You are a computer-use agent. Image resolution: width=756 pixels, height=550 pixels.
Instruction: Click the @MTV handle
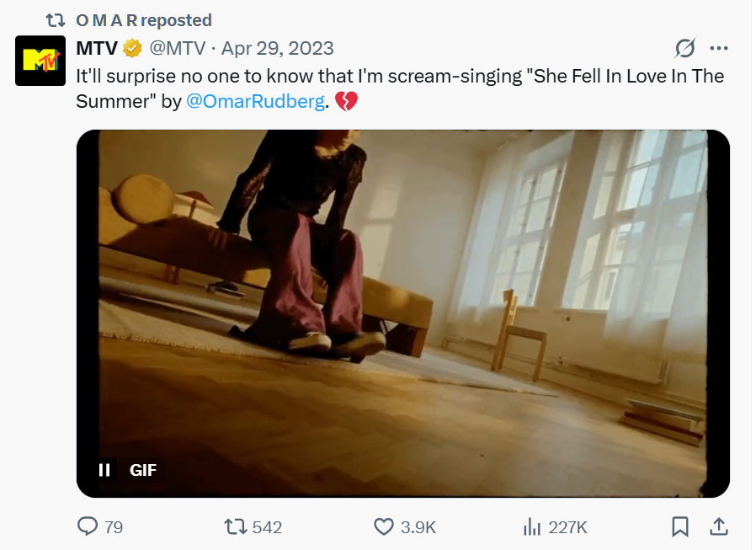pyautogui.click(x=178, y=48)
